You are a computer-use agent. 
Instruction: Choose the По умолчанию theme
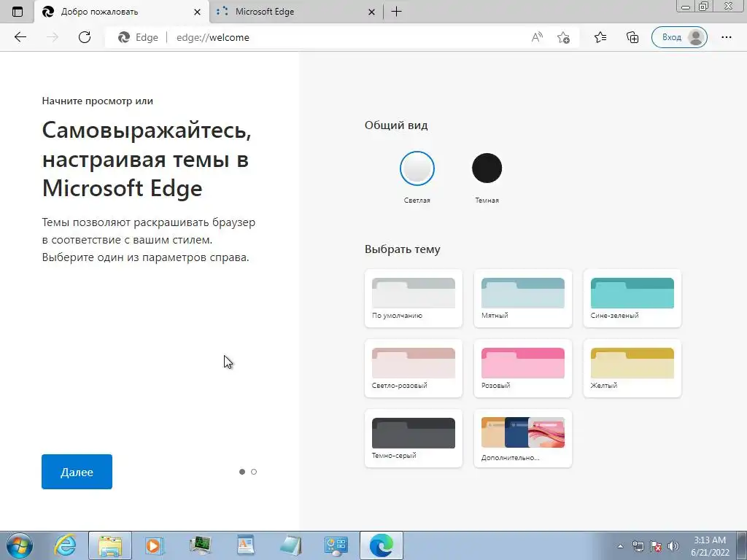tap(414, 298)
